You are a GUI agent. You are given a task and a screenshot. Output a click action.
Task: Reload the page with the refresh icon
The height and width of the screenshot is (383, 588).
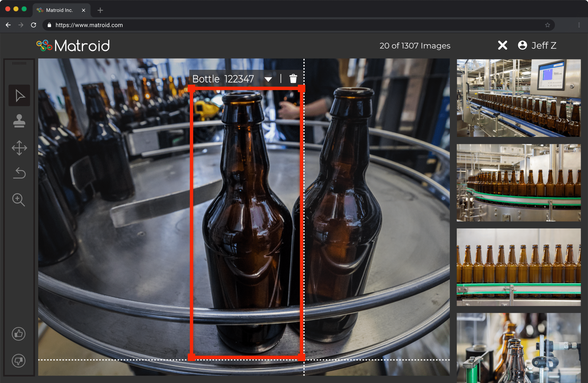coord(34,25)
